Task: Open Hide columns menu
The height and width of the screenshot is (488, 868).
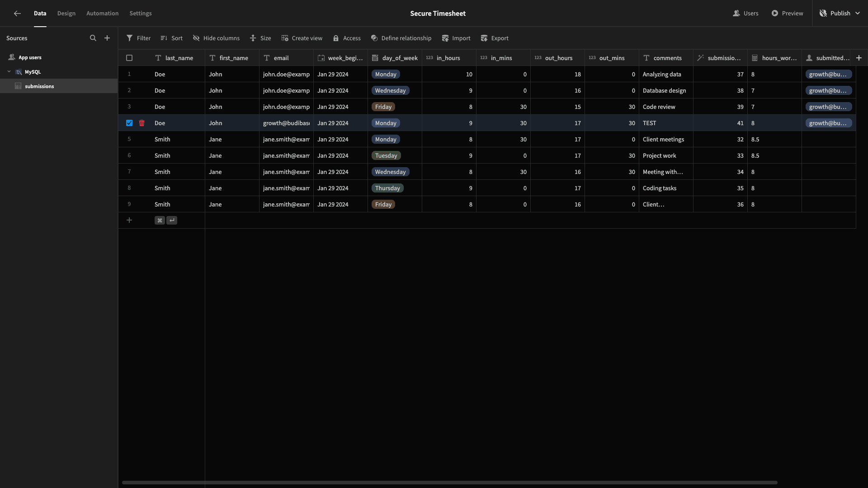Action: [x=216, y=38]
